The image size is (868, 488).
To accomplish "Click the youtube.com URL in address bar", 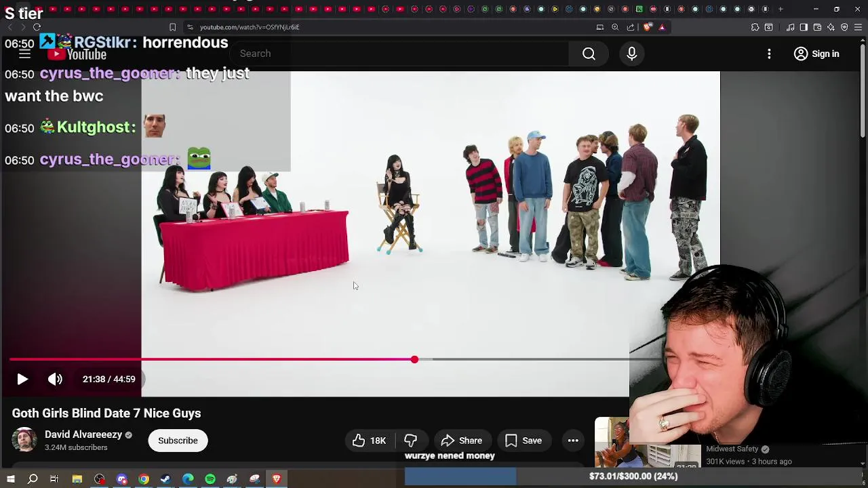I will pyautogui.click(x=250, y=27).
